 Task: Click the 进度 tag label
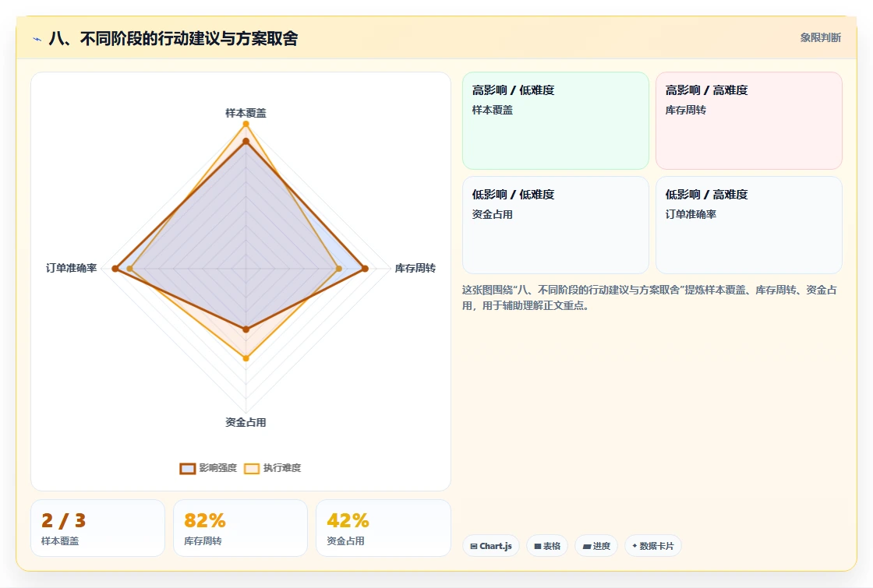click(601, 546)
